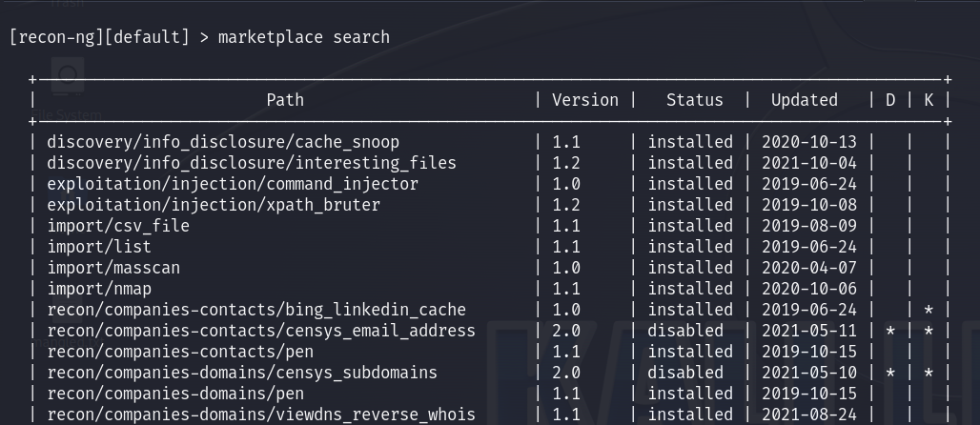The height and width of the screenshot is (425, 980).
Task: Click version 1.1 in import/list row
Action: click(x=566, y=247)
